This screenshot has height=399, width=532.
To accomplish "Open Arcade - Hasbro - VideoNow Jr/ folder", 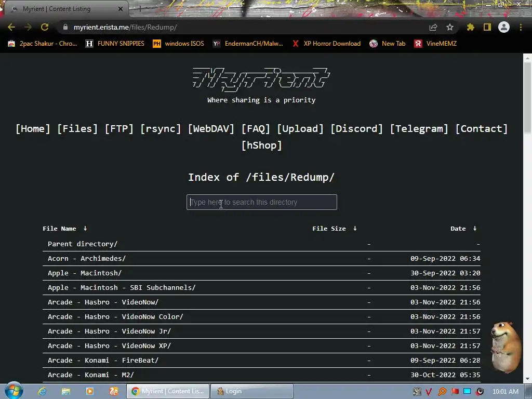I will pos(109,331).
